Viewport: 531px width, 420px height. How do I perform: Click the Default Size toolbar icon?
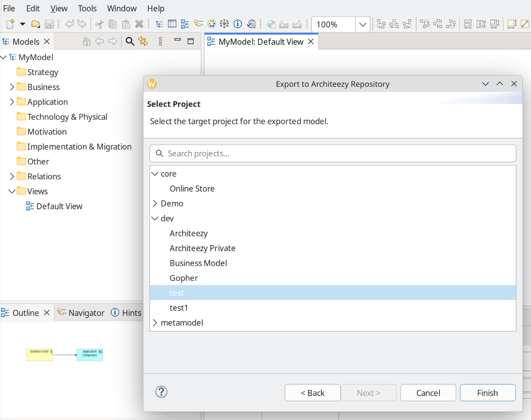512,24
